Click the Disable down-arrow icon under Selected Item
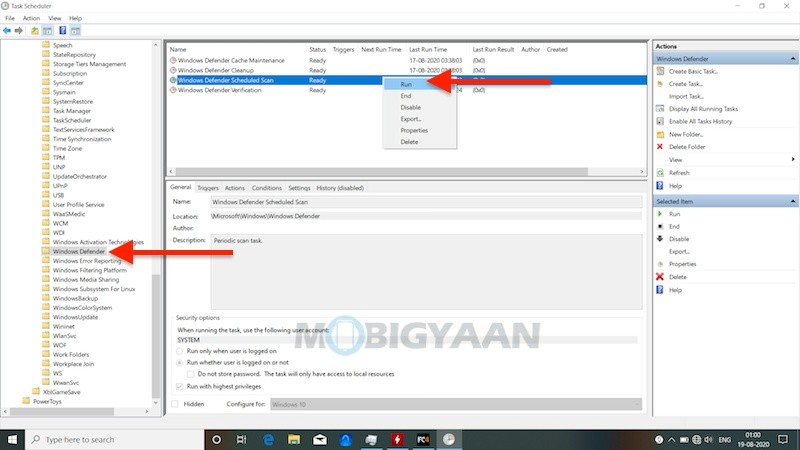The height and width of the screenshot is (450, 800). tap(660, 239)
